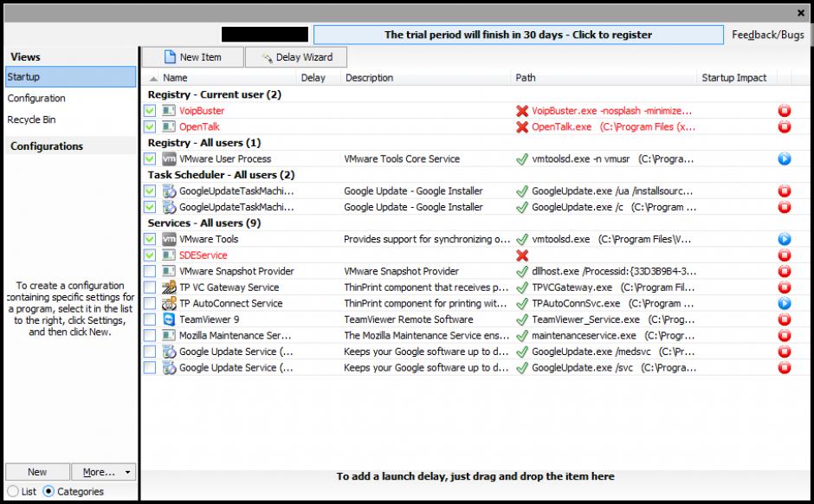The image size is (814, 504).
Task: Sort by the Description column header
Action: 369,78
